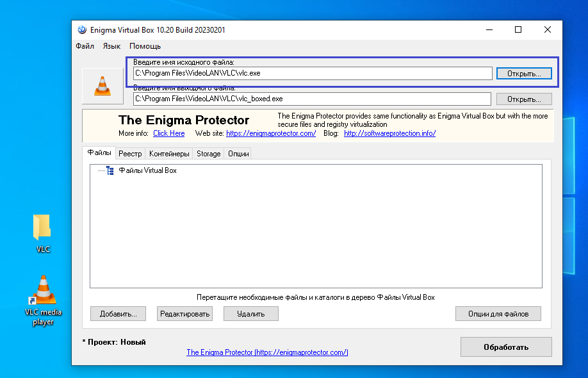
Task: Open the Файл menu
Action: tap(85, 46)
